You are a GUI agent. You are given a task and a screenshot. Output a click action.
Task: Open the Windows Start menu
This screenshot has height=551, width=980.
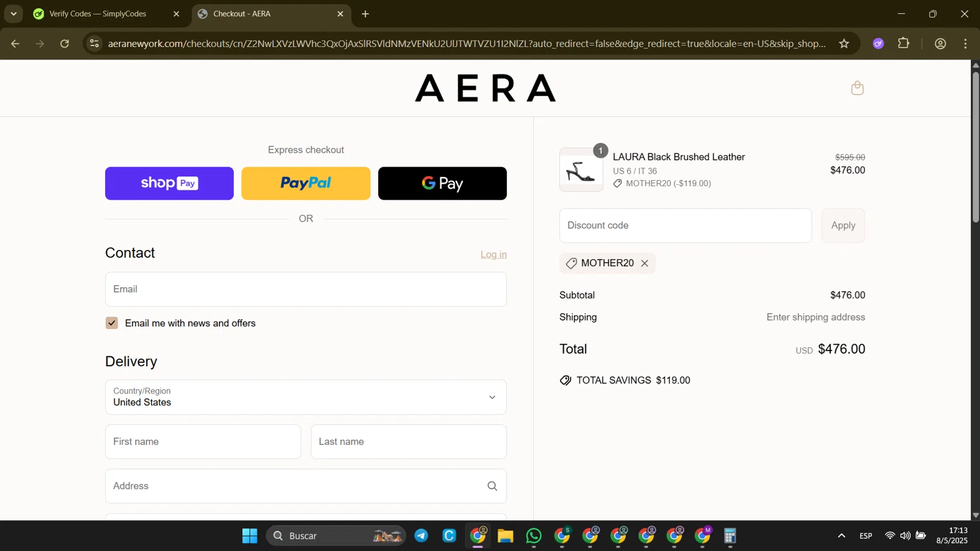coord(250,536)
